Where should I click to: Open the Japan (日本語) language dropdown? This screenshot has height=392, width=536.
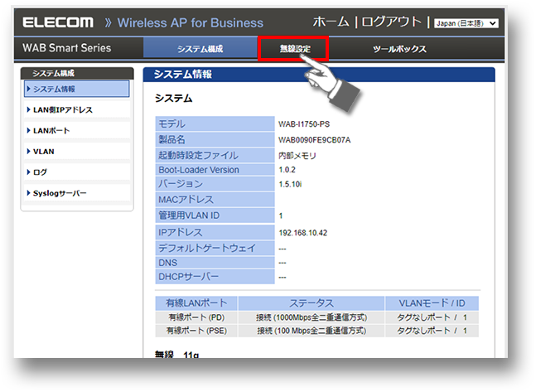click(466, 23)
